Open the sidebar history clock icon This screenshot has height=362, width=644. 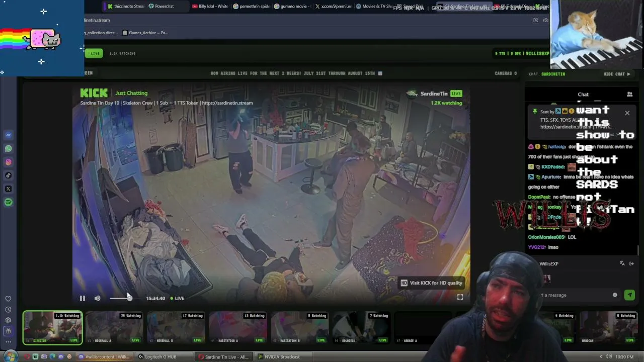[x=8, y=310]
